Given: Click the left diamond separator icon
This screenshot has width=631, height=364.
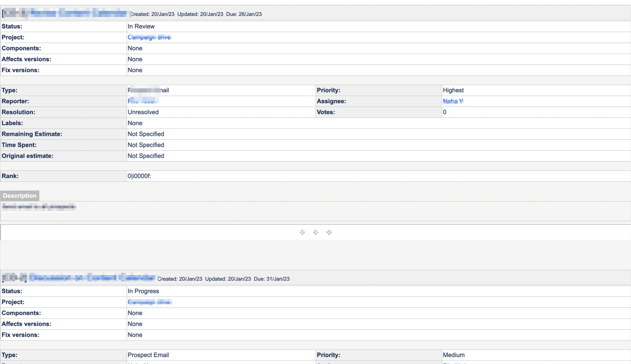Looking at the screenshot, I should [x=302, y=232].
